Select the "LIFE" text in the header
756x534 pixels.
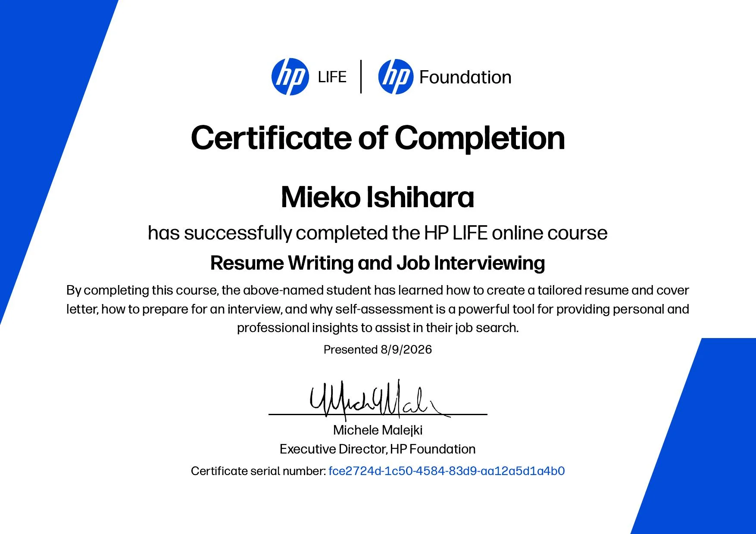point(332,77)
